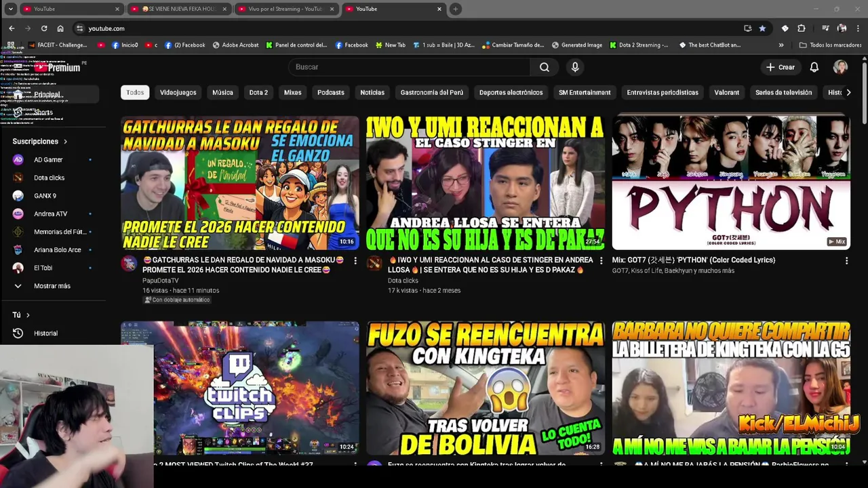The image size is (868, 488).
Task: Open the Ariana Bolo Arce subscription
Action: [x=57, y=250]
